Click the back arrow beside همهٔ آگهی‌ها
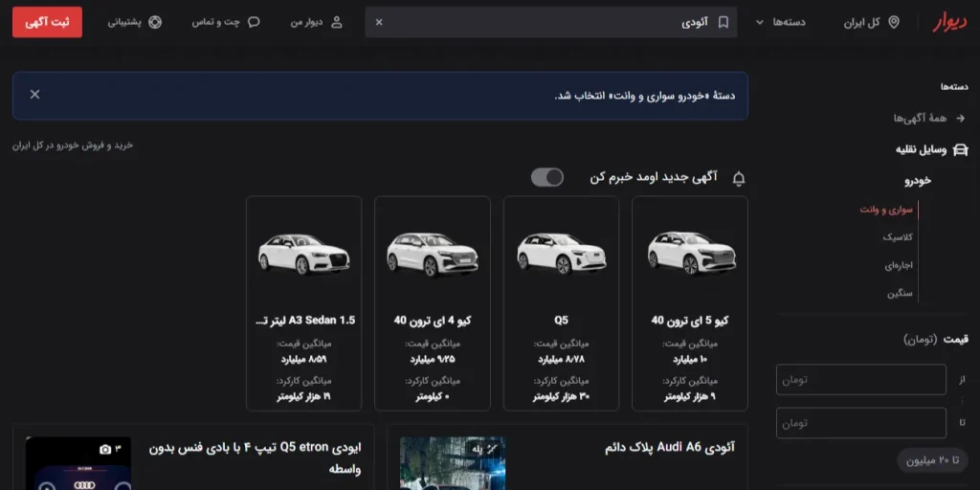The image size is (980, 490). tap(960, 118)
